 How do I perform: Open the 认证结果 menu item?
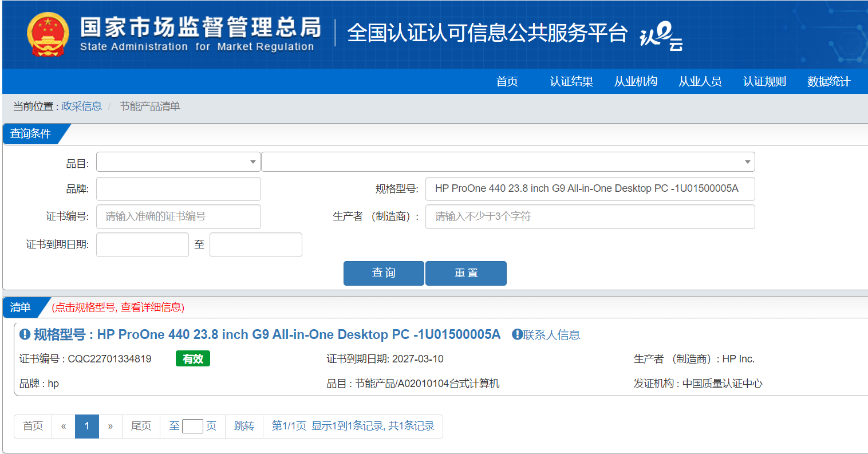[571, 81]
